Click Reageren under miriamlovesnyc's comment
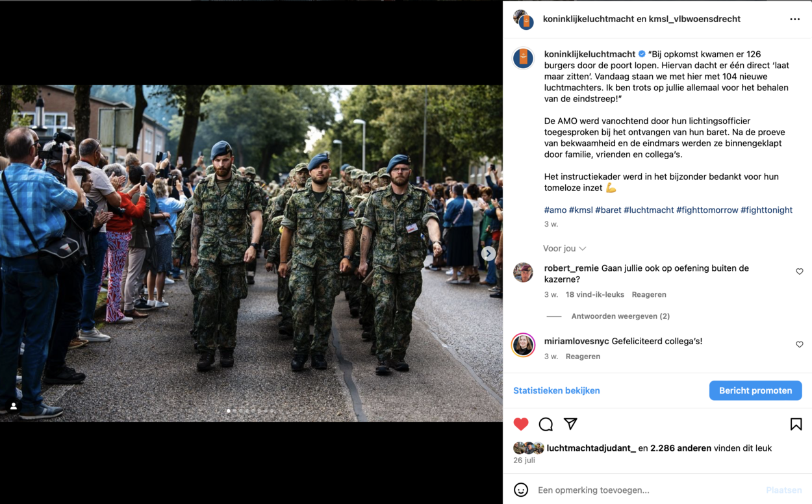This screenshot has height=504, width=812. pyautogui.click(x=583, y=357)
